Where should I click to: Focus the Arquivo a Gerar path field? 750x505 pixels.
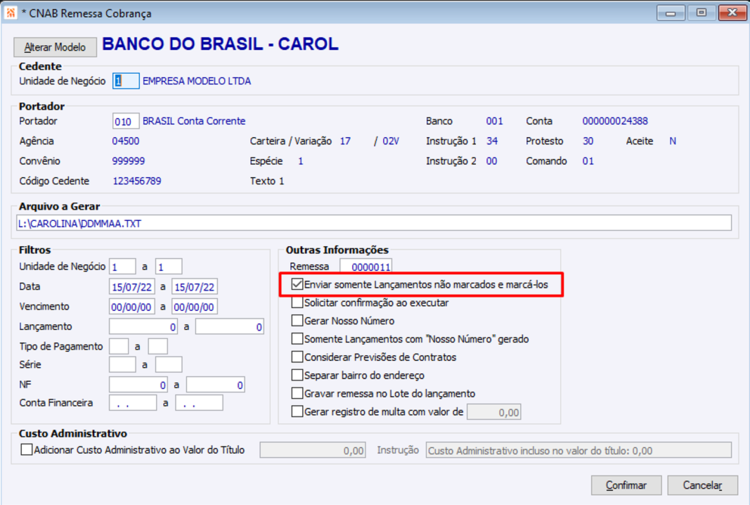pos(374,223)
